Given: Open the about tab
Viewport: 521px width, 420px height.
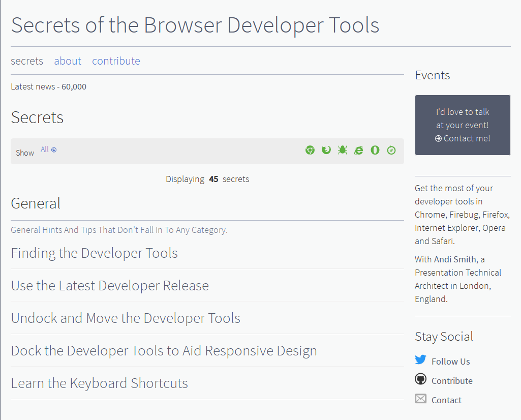Looking at the screenshot, I should [68, 61].
